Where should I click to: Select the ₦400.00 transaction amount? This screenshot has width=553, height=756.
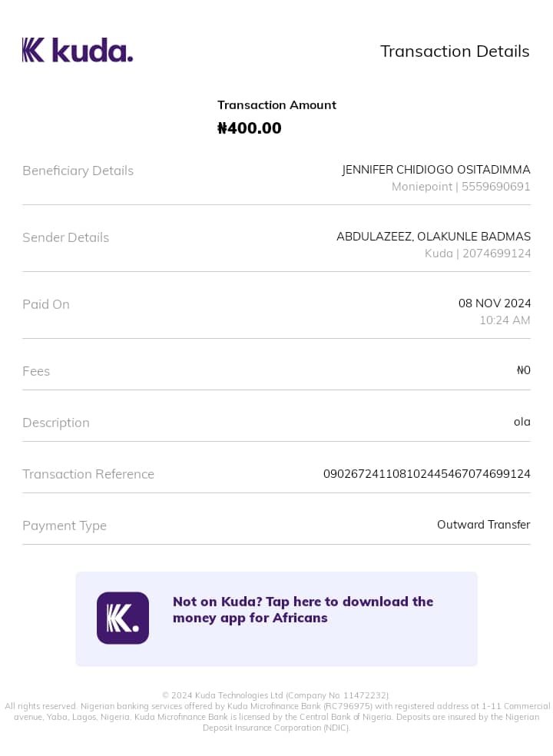[x=250, y=128]
